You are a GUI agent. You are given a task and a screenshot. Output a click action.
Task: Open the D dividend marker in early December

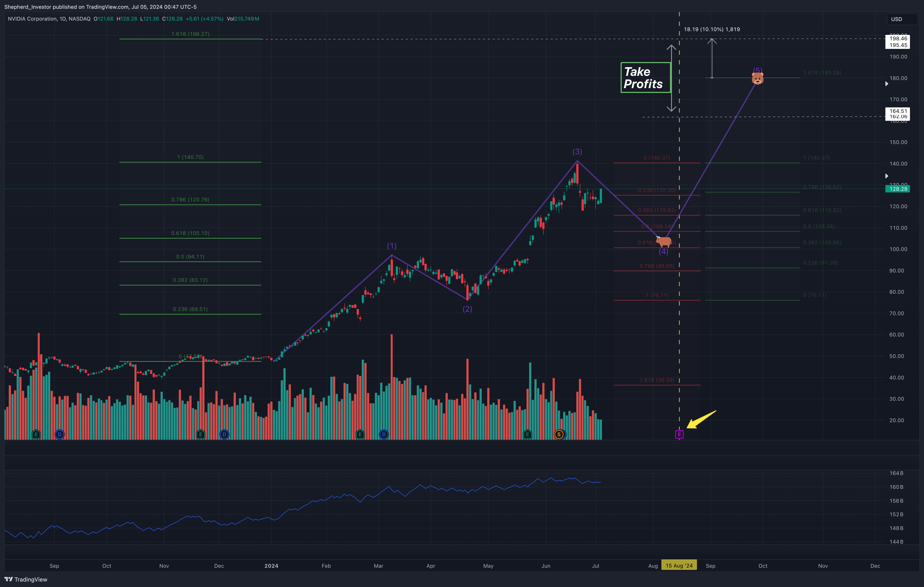point(224,434)
